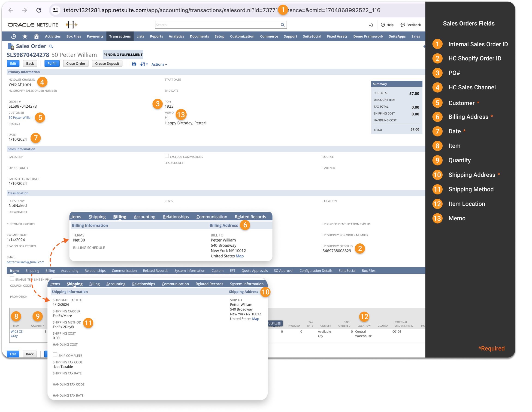
Task: Open the Related Records subtab in main bar
Action: pyautogui.click(x=155, y=271)
